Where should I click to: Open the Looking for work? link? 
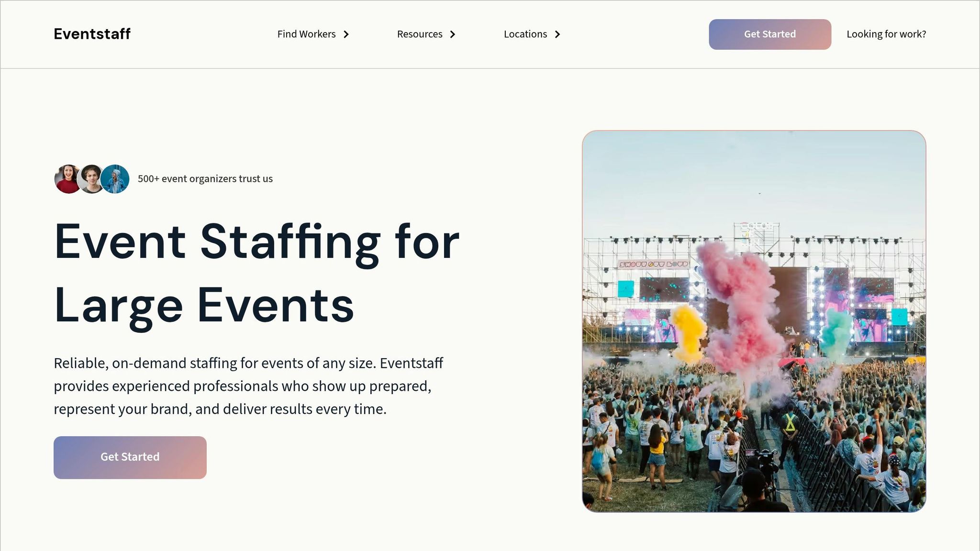[887, 34]
